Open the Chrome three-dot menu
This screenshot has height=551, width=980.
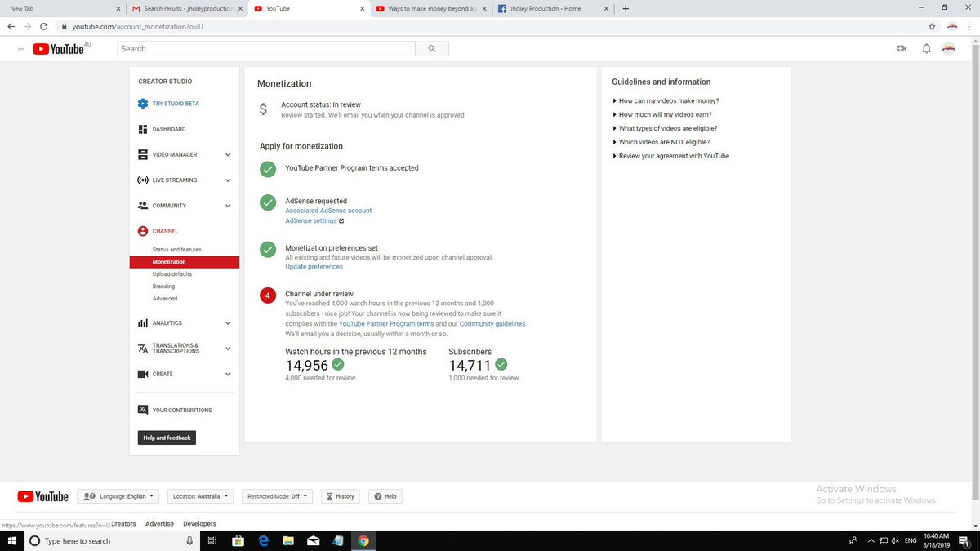969,26
